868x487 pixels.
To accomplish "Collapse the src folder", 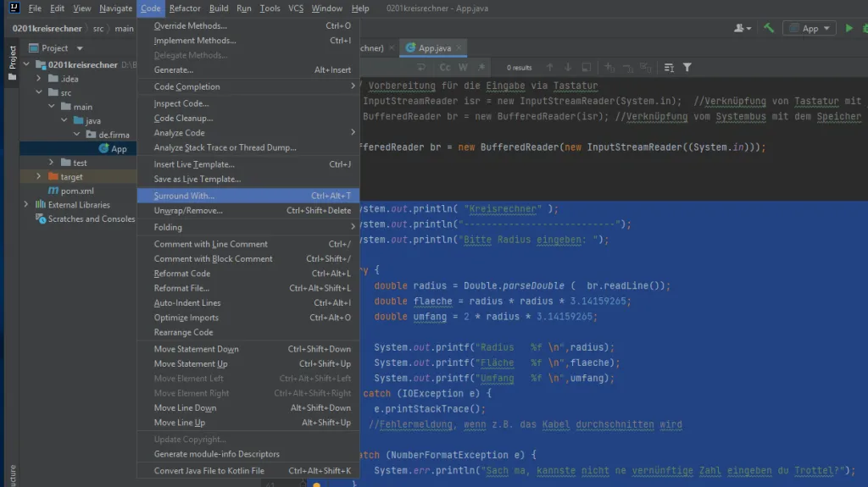I will 39,92.
